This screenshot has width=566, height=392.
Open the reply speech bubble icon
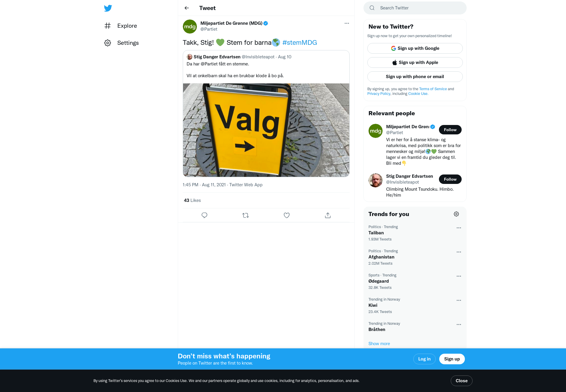[x=204, y=215]
